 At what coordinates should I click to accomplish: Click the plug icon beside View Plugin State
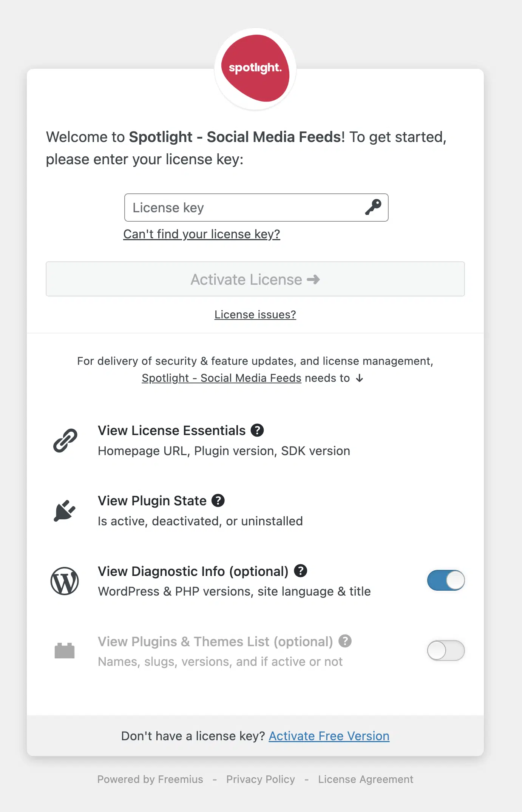[x=65, y=511]
